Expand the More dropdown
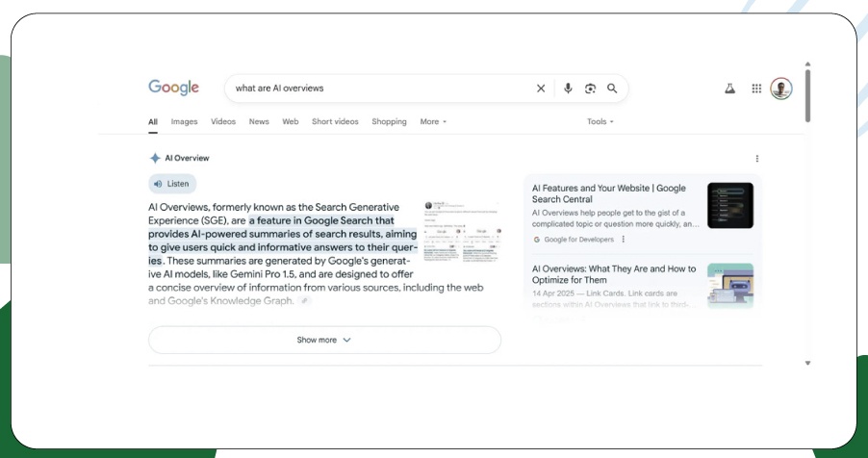 pyautogui.click(x=433, y=122)
